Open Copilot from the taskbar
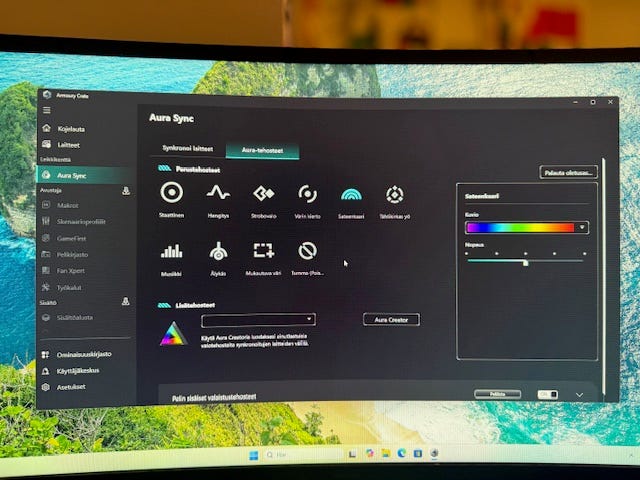Viewport: 640px width, 480px height. tap(370, 453)
